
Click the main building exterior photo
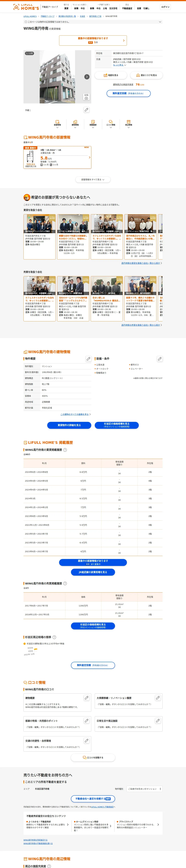57,77
